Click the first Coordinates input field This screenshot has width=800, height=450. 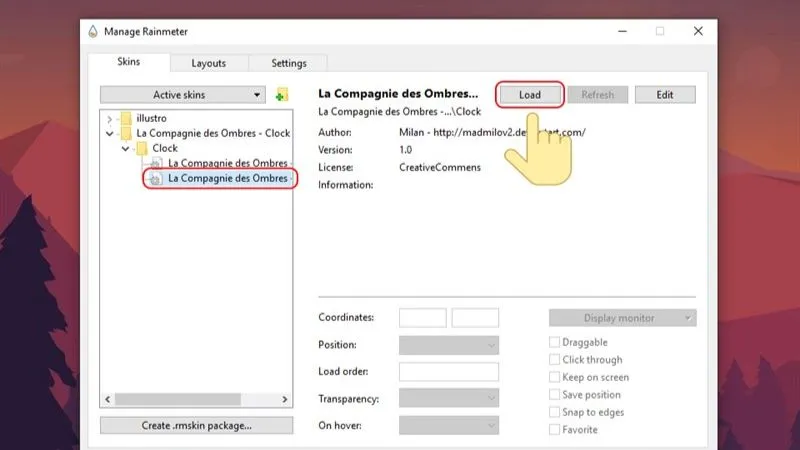pyautogui.click(x=422, y=318)
